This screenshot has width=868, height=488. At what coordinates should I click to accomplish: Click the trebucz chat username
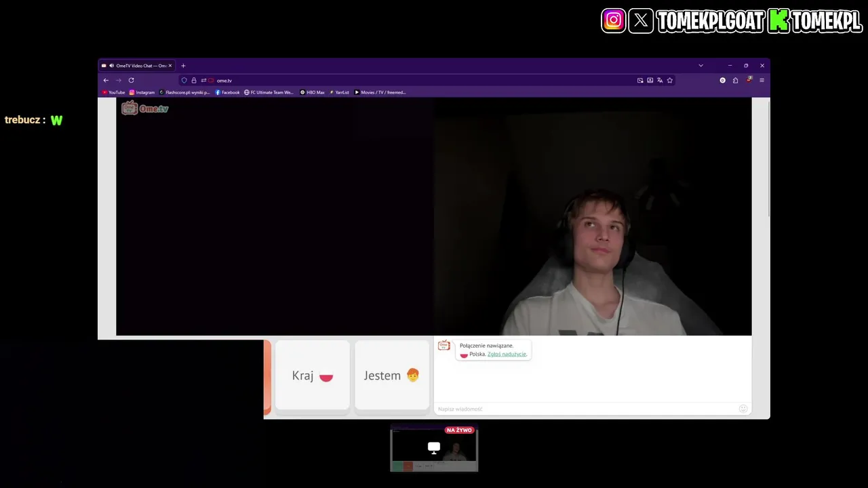tap(22, 120)
